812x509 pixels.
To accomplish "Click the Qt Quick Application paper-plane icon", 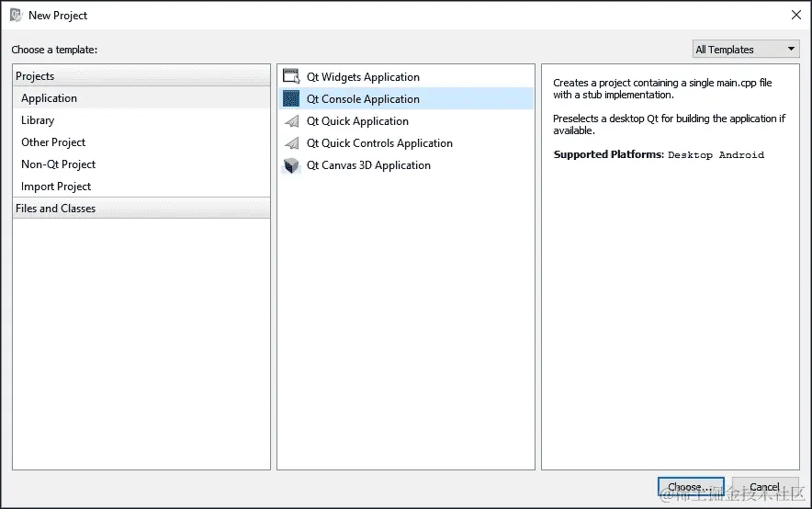I will (291, 121).
